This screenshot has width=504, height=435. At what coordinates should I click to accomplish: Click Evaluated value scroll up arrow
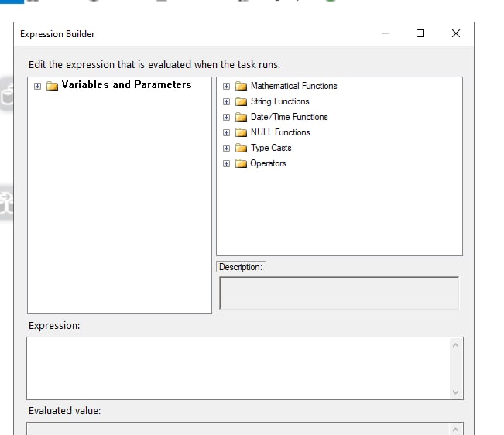pyautogui.click(x=455, y=430)
